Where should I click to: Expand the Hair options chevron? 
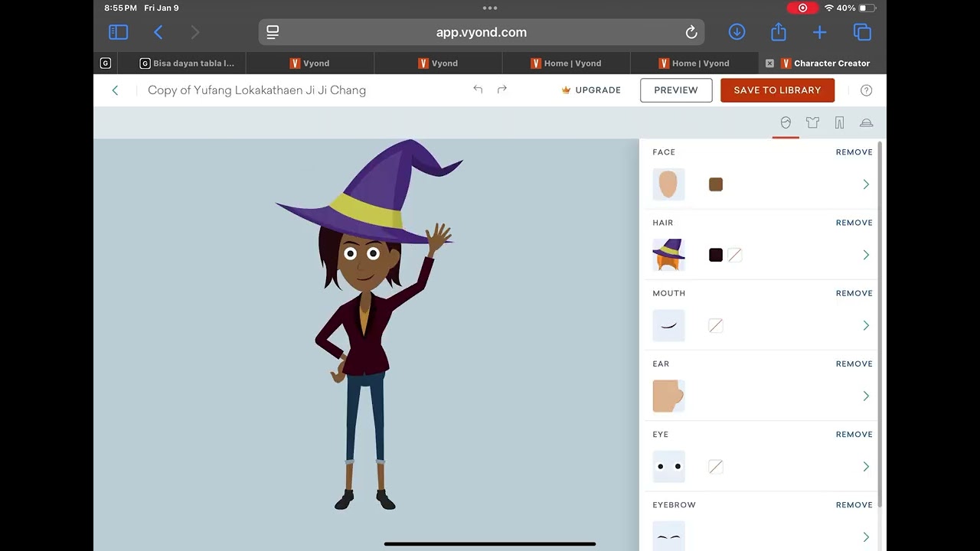coord(866,255)
